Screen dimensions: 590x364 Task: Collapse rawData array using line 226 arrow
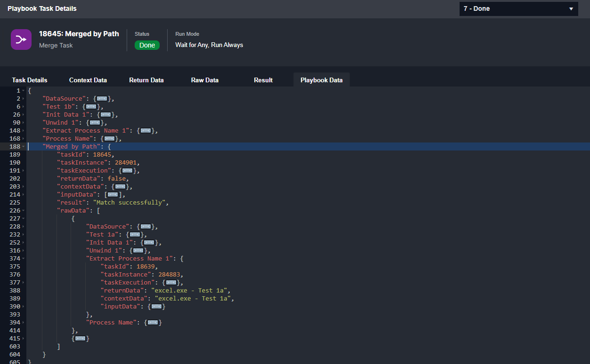click(23, 211)
